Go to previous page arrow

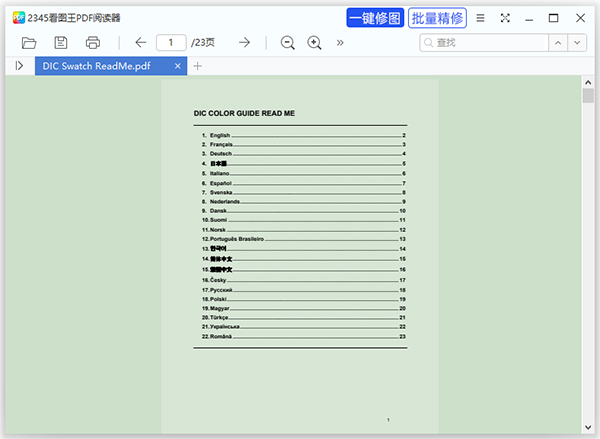(x=140, y=42)
